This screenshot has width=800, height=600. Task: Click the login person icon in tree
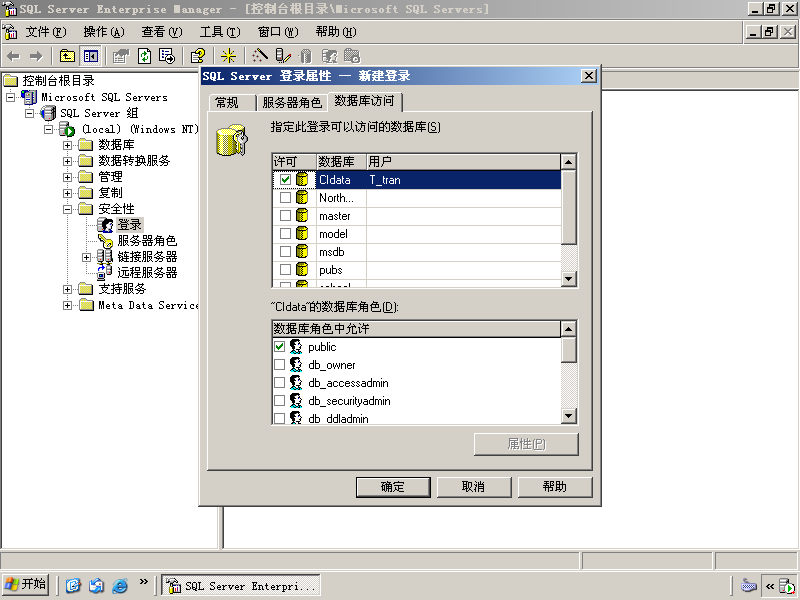106,224
